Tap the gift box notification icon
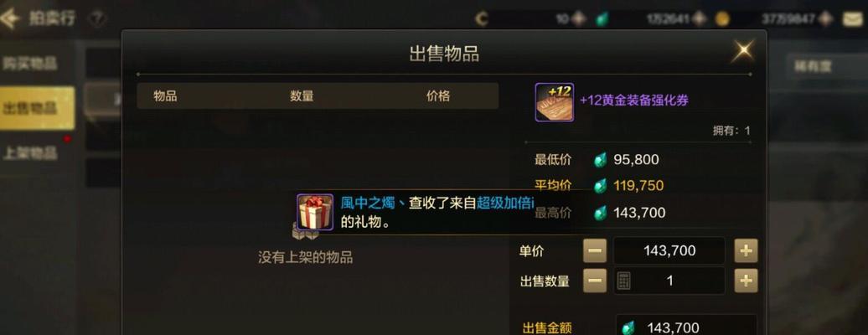868x335 pixels. [315, 212]
